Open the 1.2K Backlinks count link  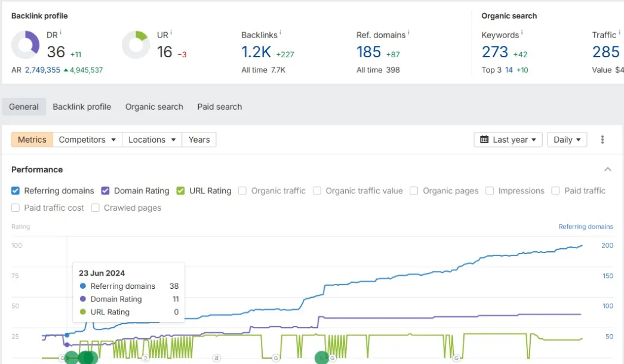pos(256,52)
